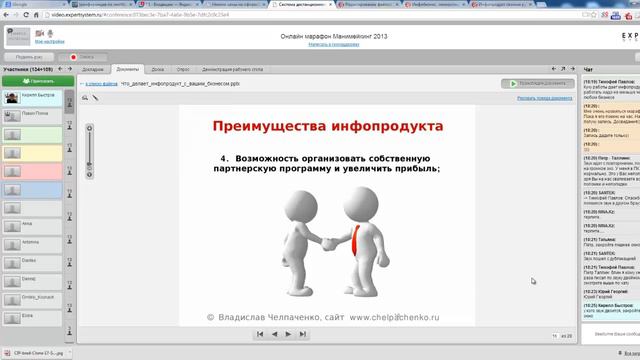Select the blue-highlighted participant row
This screenshot has height=360, width=640.
pyautogui.click(x=32, y=190)
